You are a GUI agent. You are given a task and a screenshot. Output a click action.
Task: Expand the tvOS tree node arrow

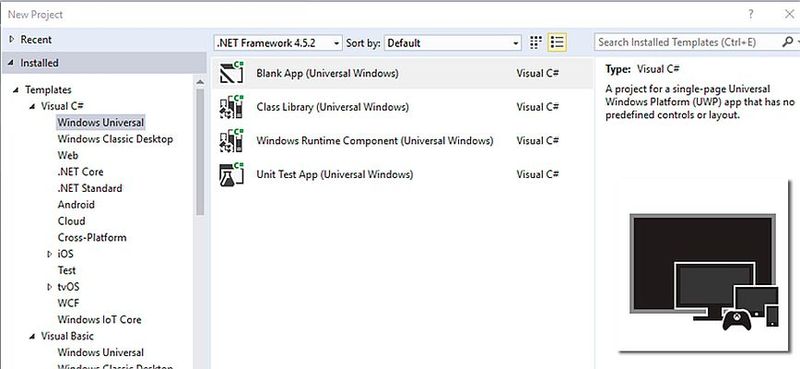coord(49,287)
